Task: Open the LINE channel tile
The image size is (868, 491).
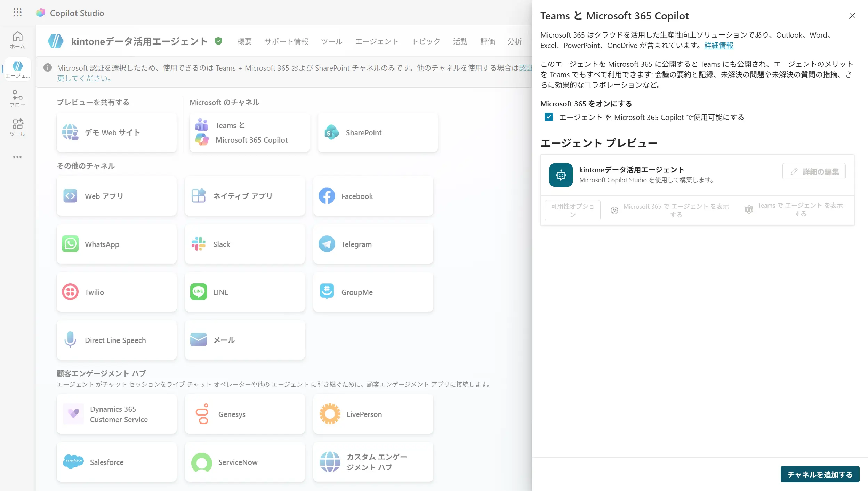Action: 245,292
